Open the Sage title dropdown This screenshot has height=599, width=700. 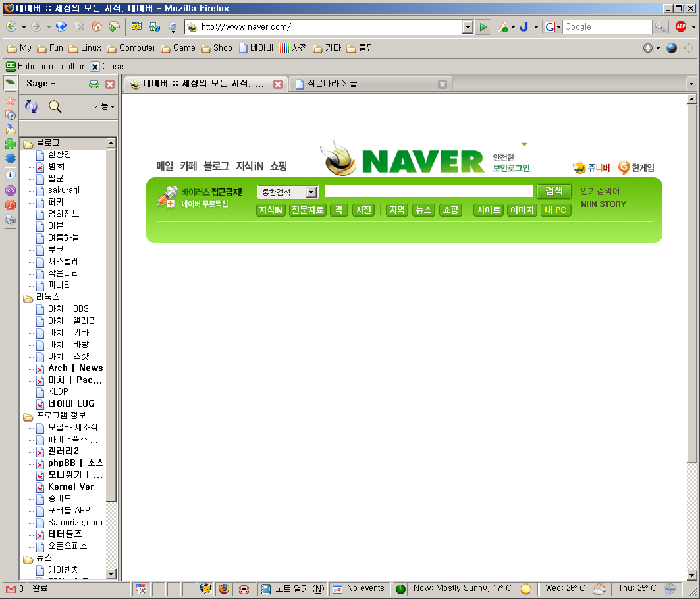click(x=41, y=84)
